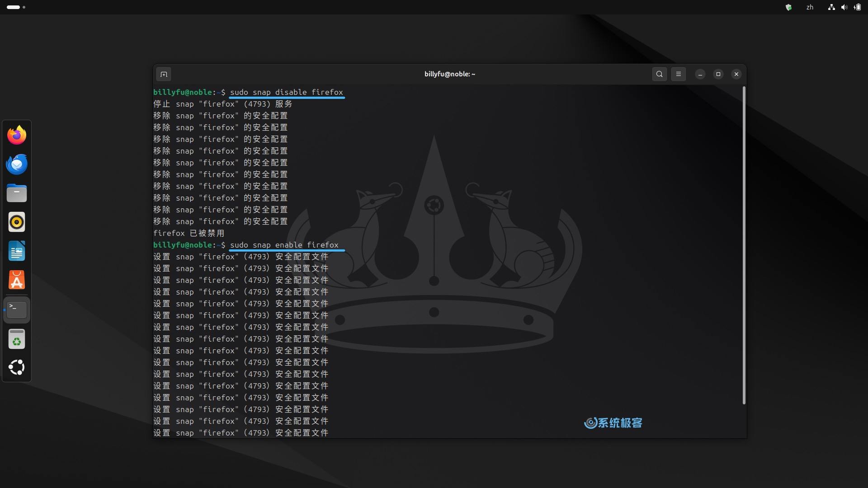Maximize the terminal window
This screenshot has height=488, width=868.
(x=718, y=74)
